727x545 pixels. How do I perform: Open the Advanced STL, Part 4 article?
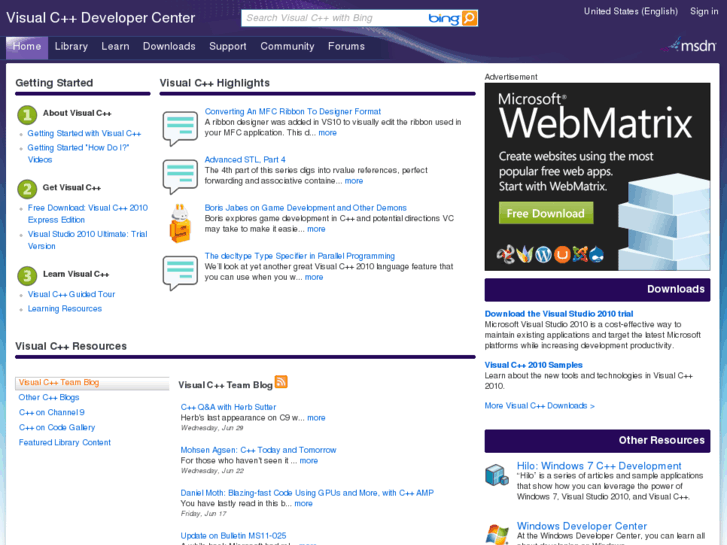coord(245,160)
